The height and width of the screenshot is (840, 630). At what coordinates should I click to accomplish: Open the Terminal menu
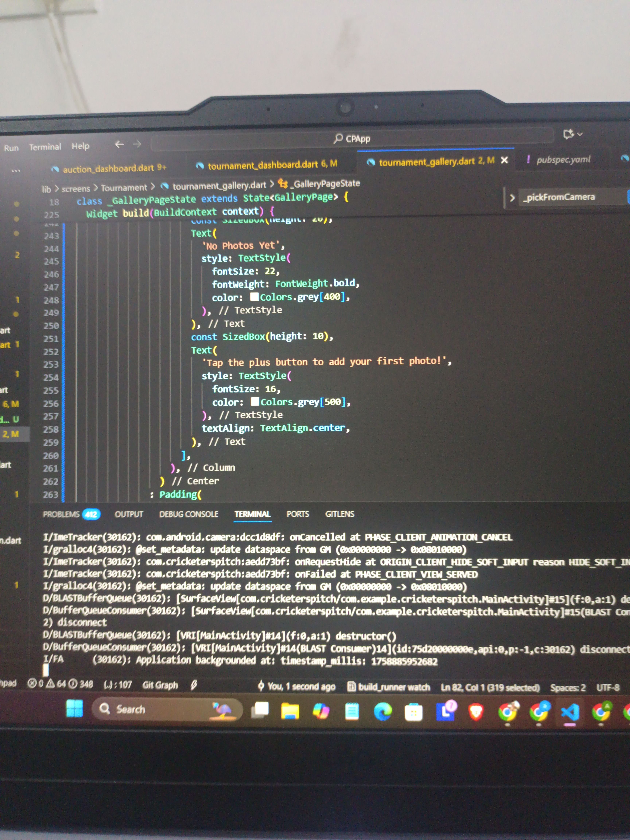click(x=45, y=147)
